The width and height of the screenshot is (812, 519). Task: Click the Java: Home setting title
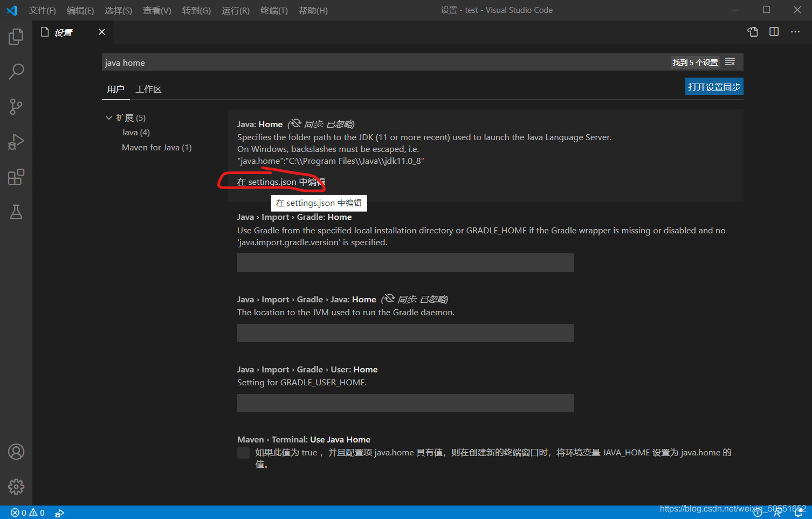(x=260, y=124)
